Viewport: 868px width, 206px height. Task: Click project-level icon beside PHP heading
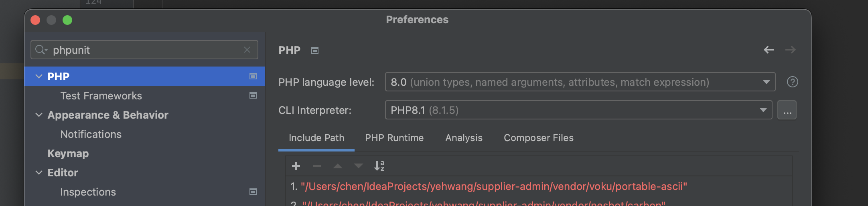pyautogui.click(x=315, y=50)
